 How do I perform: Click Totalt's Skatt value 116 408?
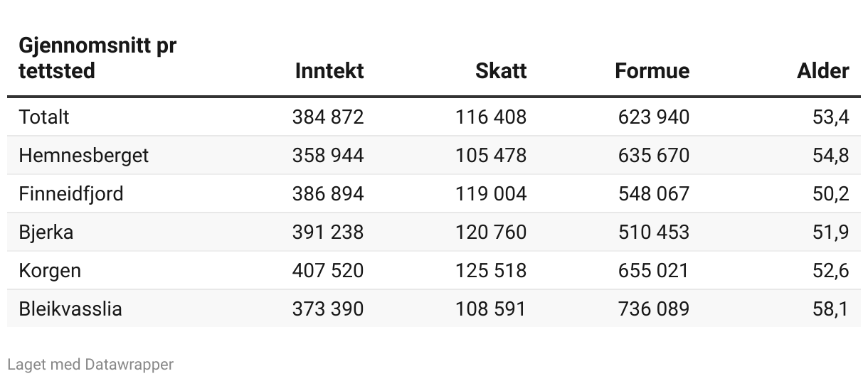coord(491,117)
